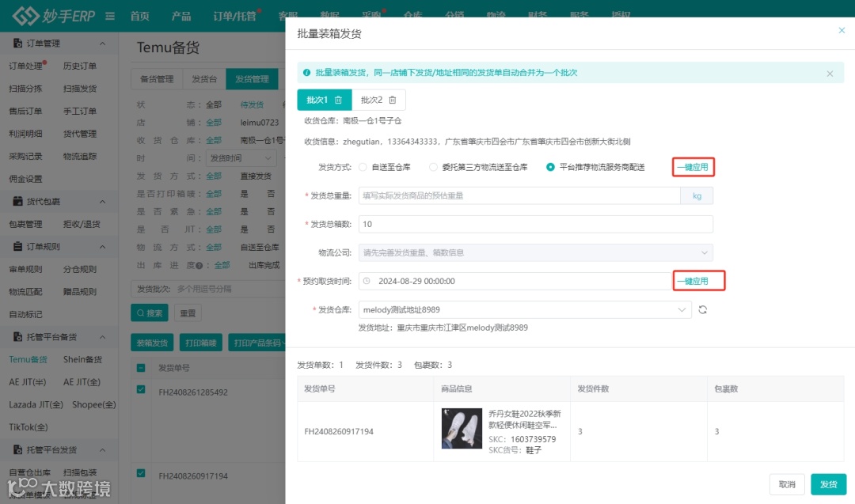This screenshot has height=504, width=855.
Task: Collapse the 订单规则 sidebar section
Action: 102,247
